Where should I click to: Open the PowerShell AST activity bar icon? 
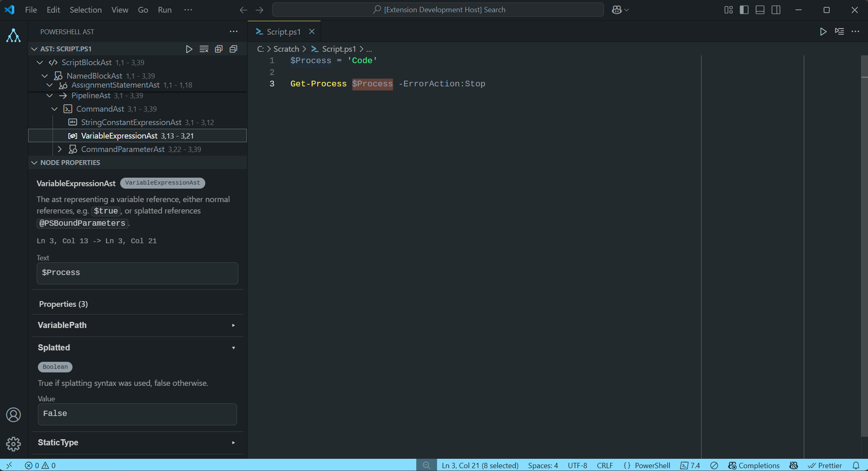click(x=13, y=35)
